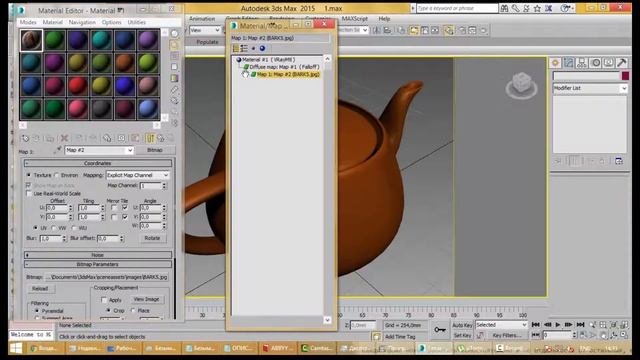Open the Modify tab in command panel
Viewport: 640px width, 360px height.
coord(569,62)
